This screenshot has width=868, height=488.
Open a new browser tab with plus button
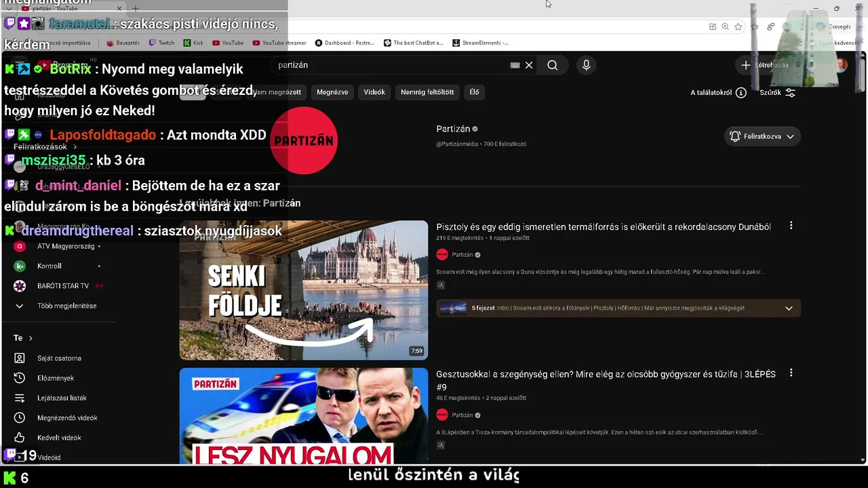click(136, 9)
